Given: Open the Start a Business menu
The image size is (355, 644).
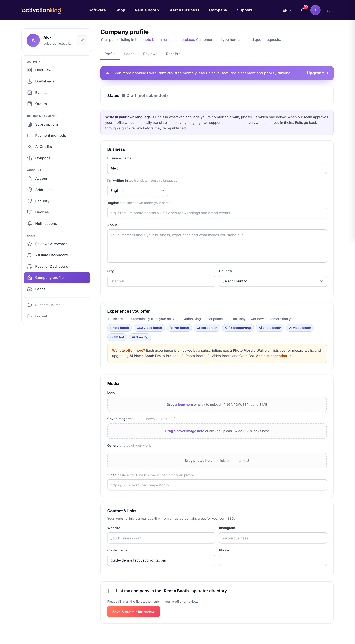Looking at the screenshot, I should click(184, 10).
